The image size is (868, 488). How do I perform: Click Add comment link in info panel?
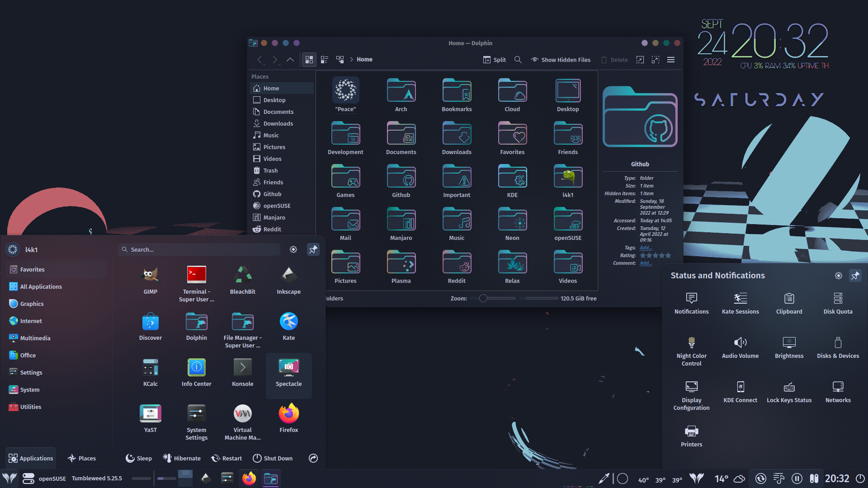646,263
